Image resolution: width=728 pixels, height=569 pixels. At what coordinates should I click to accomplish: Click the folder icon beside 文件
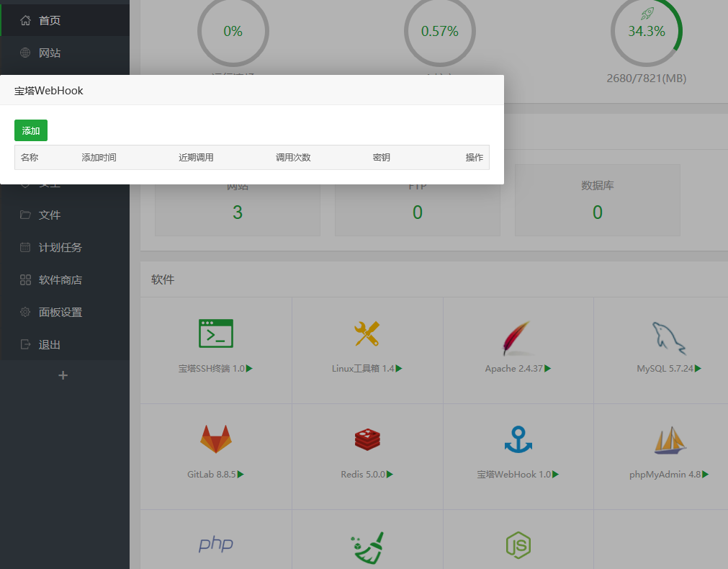[25, 215]
